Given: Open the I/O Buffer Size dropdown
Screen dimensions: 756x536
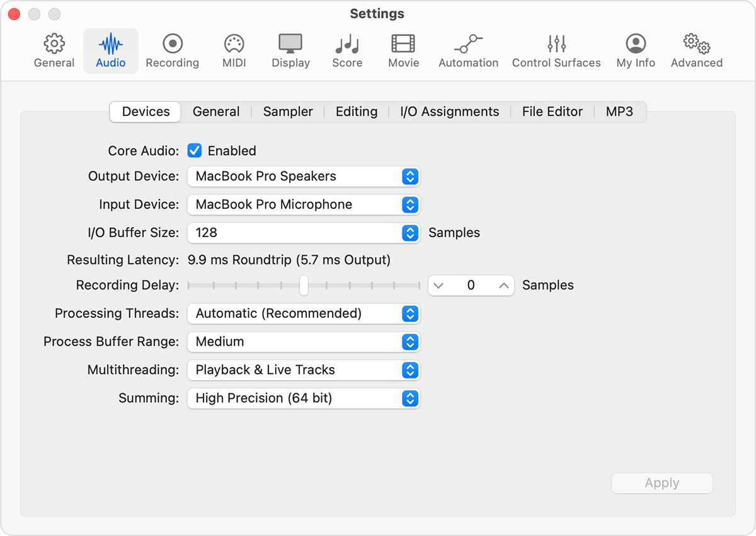Looking at the screenshot, I should (304, 233).
